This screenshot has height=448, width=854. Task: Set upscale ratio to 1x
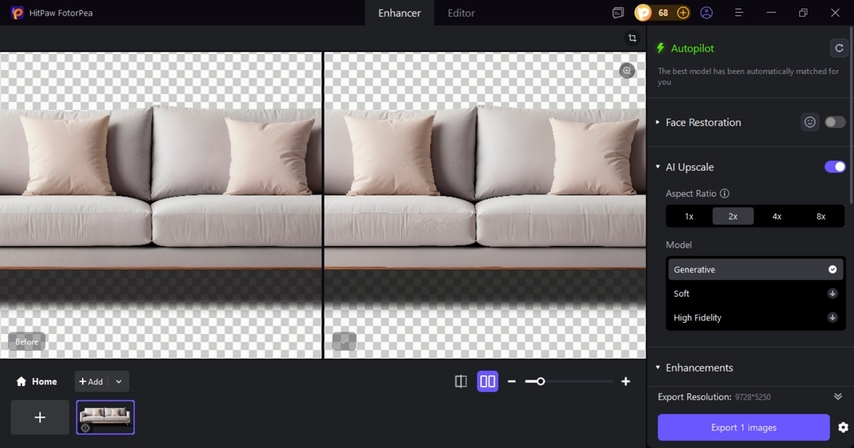(x=689, y=216)
